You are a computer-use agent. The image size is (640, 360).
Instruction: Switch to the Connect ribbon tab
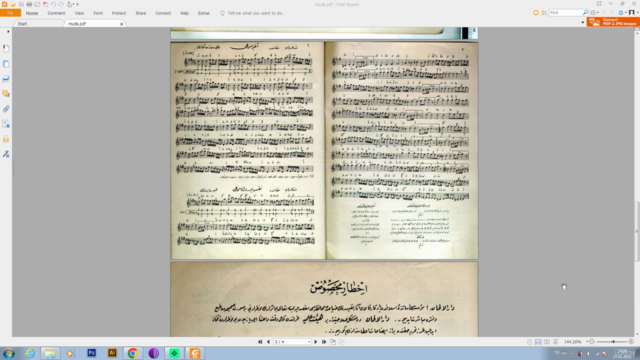pyautogui.click(x=163, y=13)
